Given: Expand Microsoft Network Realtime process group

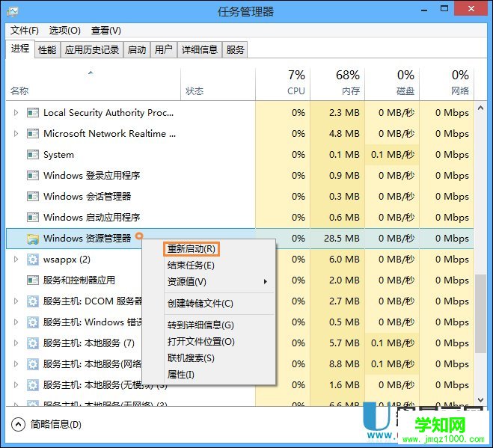Looking at the screenshot, I should pyautogui.click(x=16, y=134).
